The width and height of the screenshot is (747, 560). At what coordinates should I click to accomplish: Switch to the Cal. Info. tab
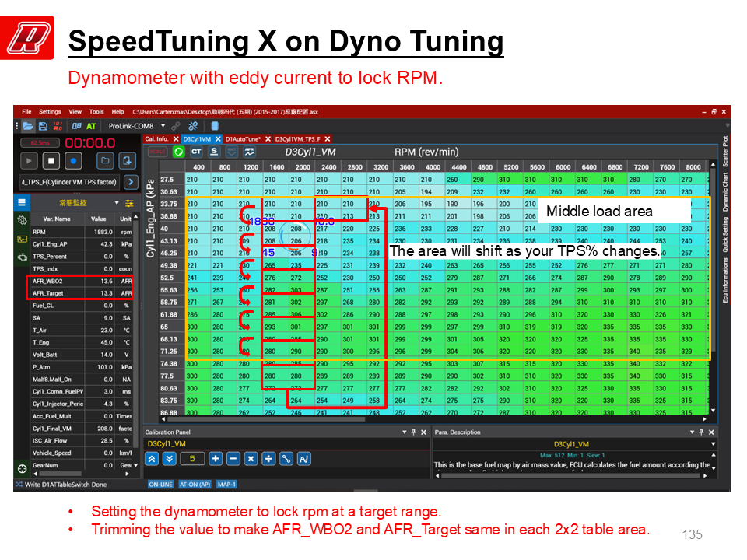(156, 139)
